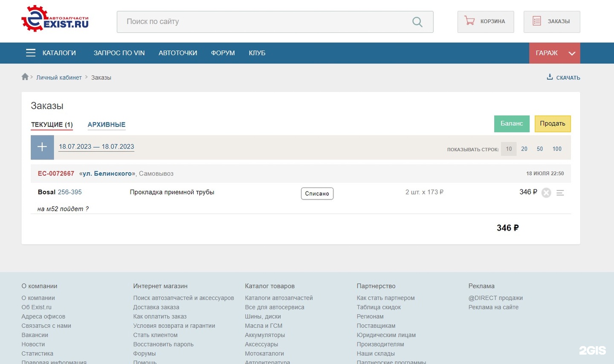Click the search magnifier icon
Screen dimensions: 614x364
417,22
